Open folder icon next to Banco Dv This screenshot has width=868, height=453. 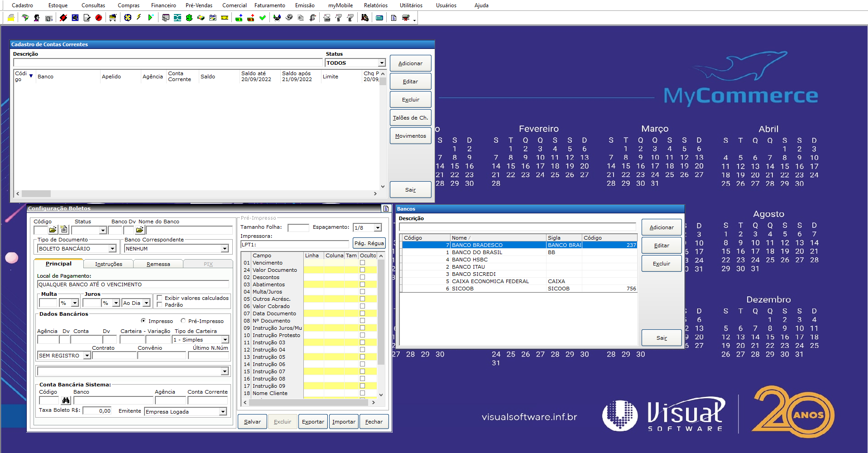click(x=139, y=230)
